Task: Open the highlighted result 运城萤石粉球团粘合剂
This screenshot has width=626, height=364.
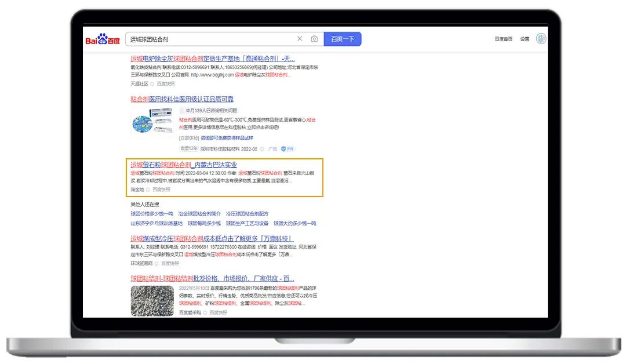Action: [x=183, y=165]
